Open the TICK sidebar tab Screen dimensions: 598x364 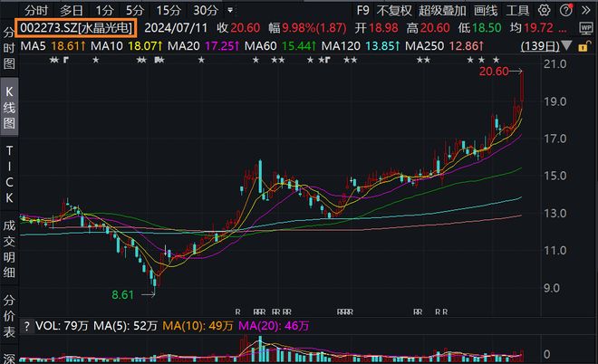point(9,174)
